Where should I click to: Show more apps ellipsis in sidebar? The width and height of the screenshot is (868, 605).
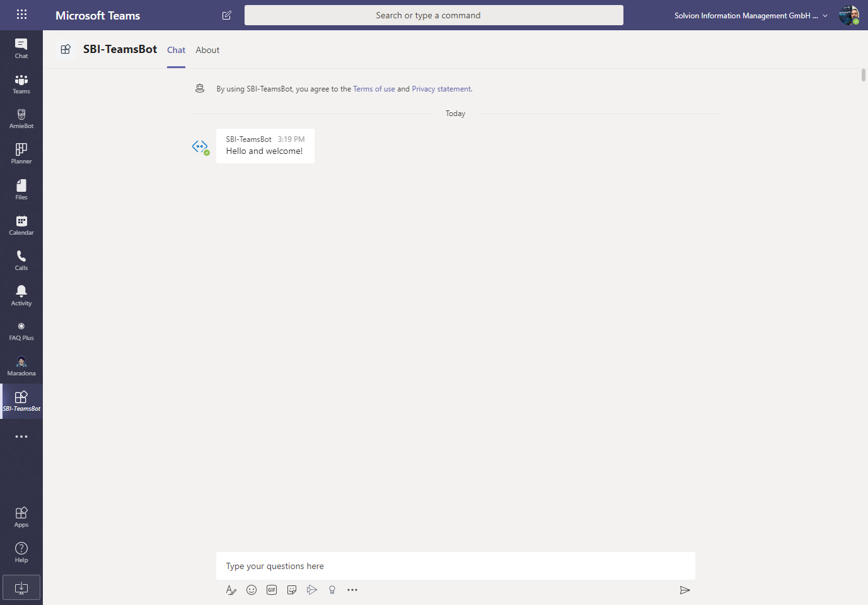click(x=21, y=437)
